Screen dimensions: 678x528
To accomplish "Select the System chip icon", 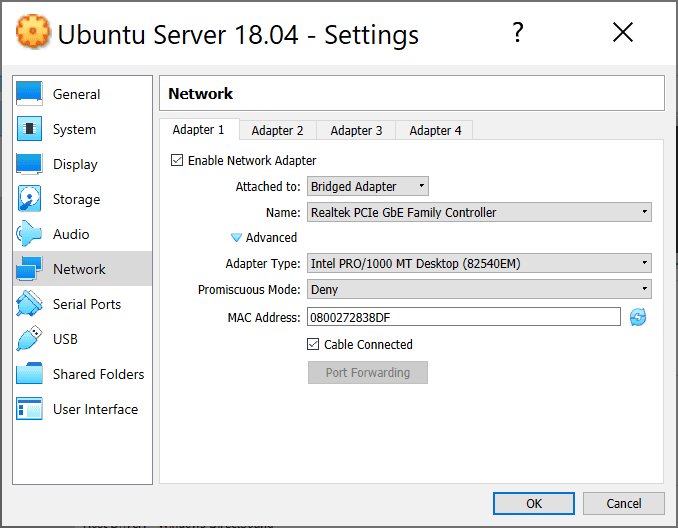I will point(30,129).
